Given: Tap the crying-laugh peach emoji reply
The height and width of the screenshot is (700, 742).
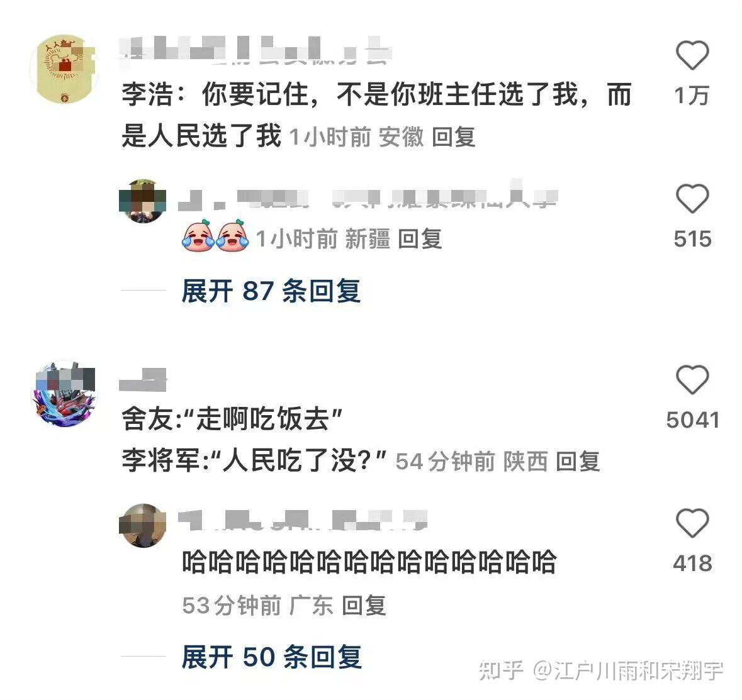Looking at the screenshot, I should point(215,235).
